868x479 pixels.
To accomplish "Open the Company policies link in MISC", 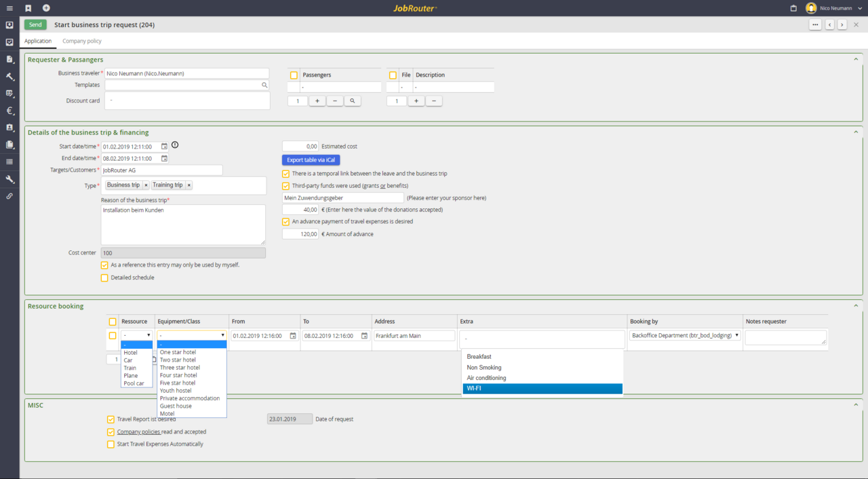I will [139, 432].
